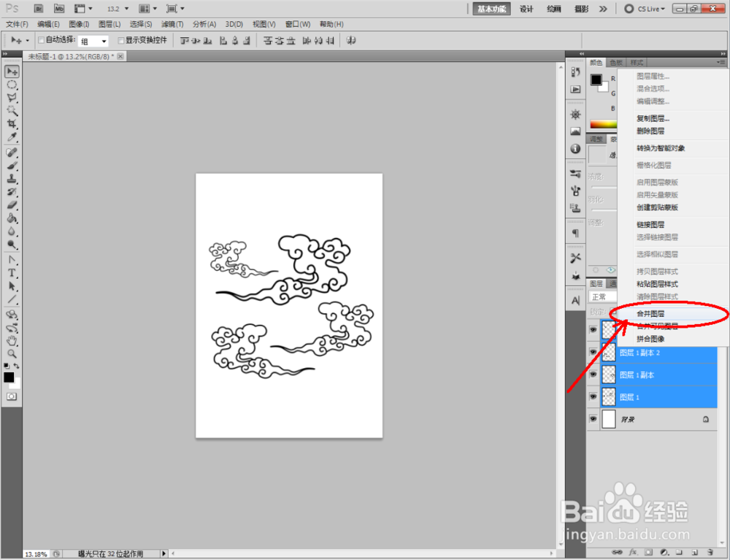The image size is (730, 560).
Task: Hide the 图层 1 副本 layer eye
Action: point(593,375)
